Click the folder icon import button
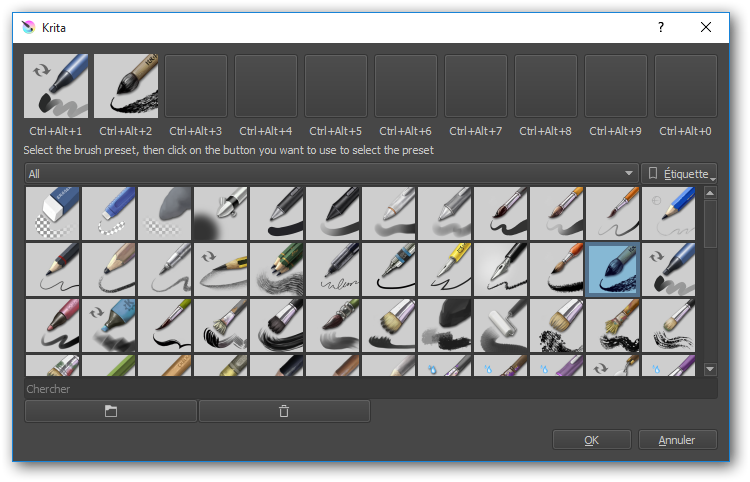 pos(111,411)
